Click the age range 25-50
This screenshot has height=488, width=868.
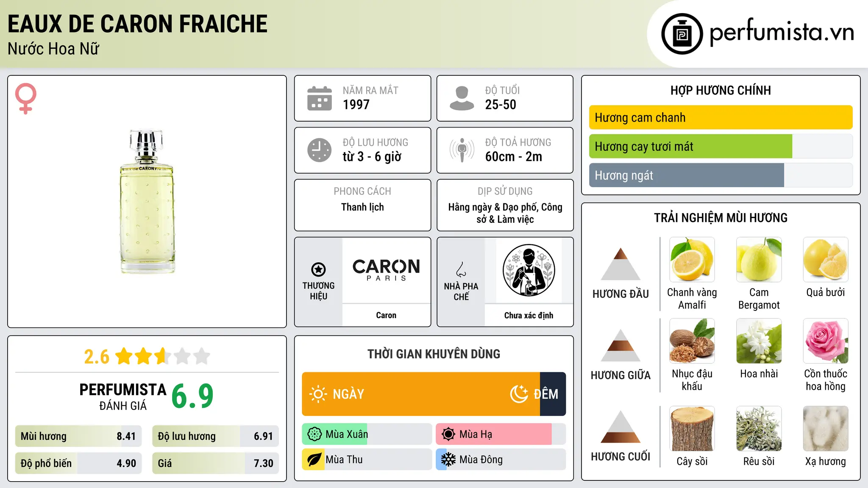501,105
